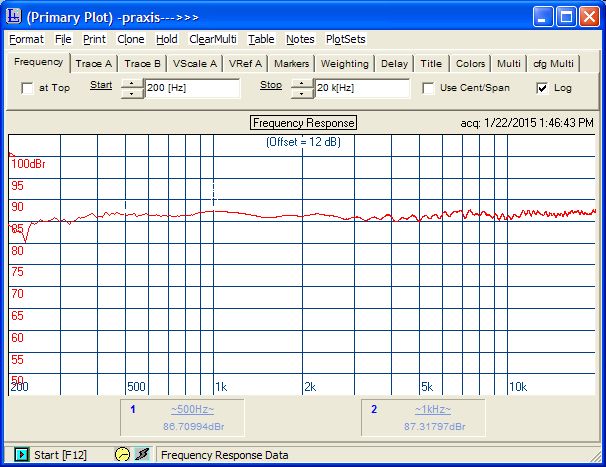This screenshot has width=606, height=467.
Task: Click the yellow clock icon in status bar
Action: point(123,455)
